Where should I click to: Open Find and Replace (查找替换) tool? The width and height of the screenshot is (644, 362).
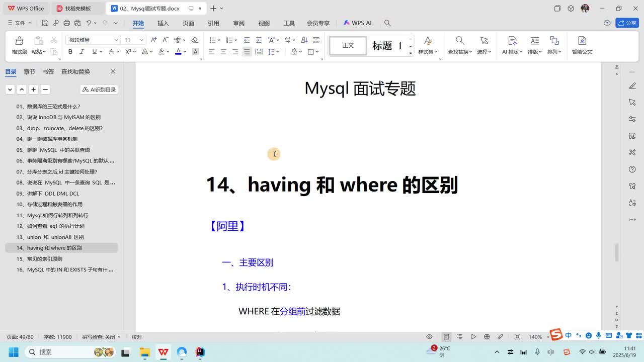[460, 45]
